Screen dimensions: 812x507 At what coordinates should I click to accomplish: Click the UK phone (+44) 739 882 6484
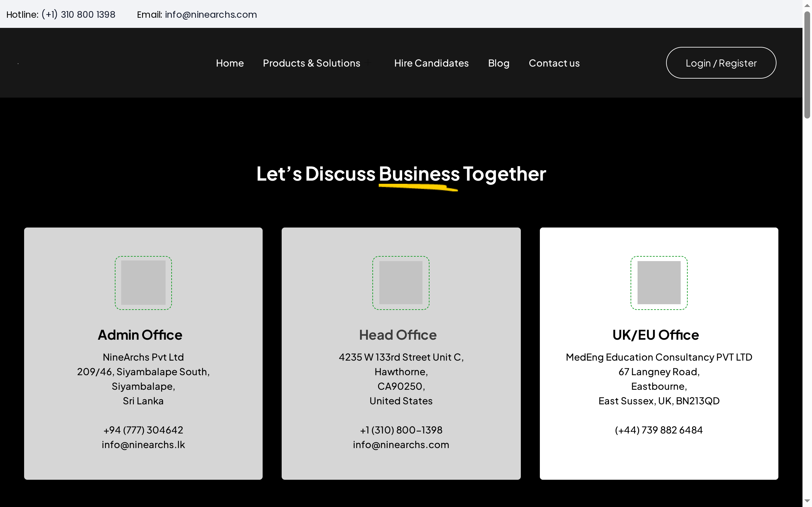coord(659,430)
